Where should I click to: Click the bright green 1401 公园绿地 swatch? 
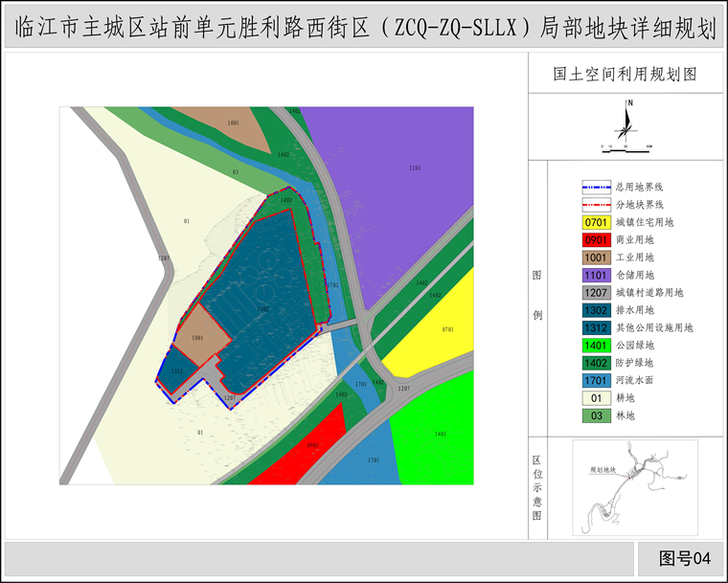595,345
